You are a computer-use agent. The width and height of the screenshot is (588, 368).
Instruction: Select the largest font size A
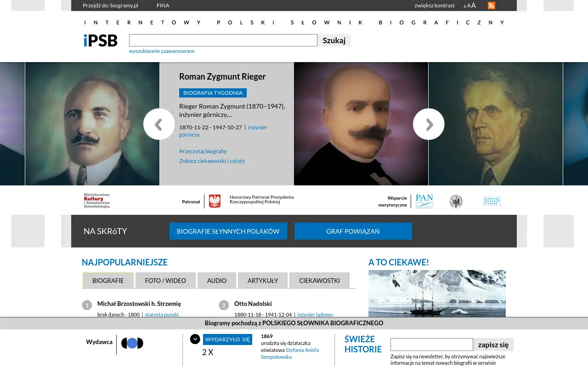tap(474, 6)
